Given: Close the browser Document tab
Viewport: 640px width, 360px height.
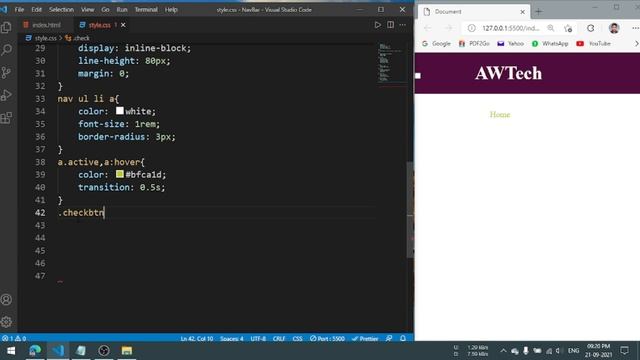Looking at the screenshot, I should point(522,12).
